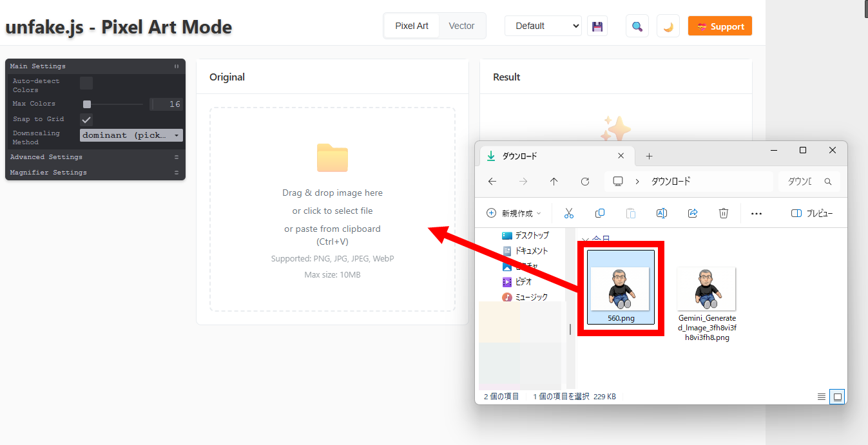Click the unfake.js - Pixel Art Mode title
Image resolution: width=868 pixels, height=445 pixels.
(x=119, y=27)
